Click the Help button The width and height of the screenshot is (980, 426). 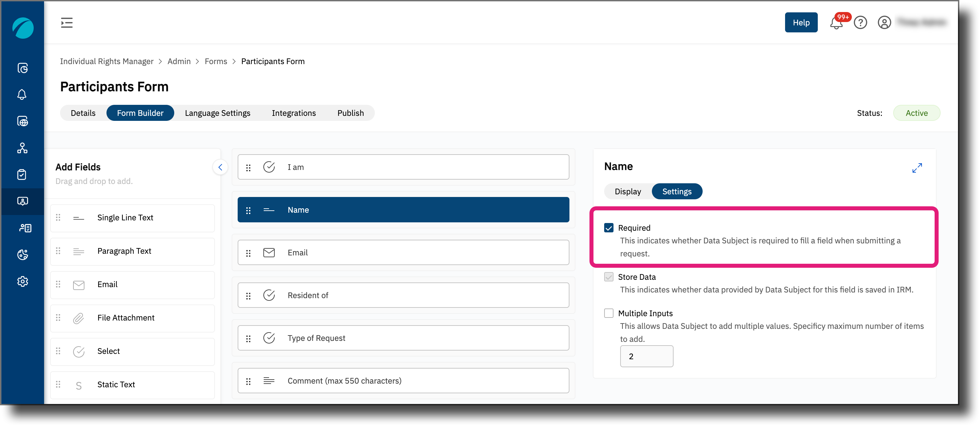pyautogui.click(x=801, y=22)
